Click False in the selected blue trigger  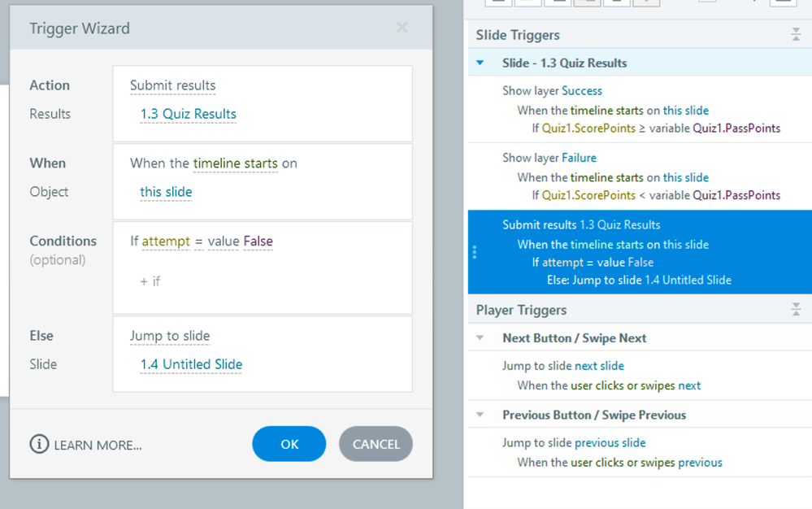[640, 263]
